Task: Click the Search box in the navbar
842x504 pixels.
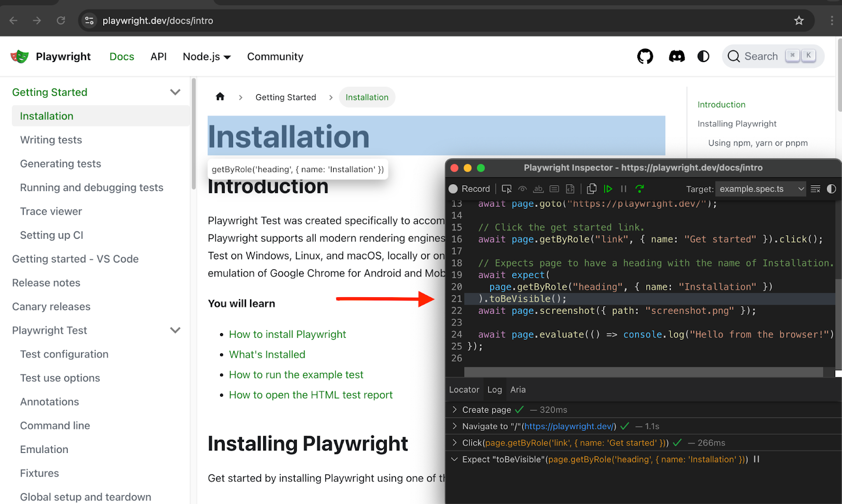Action: [x=773, y=56]
